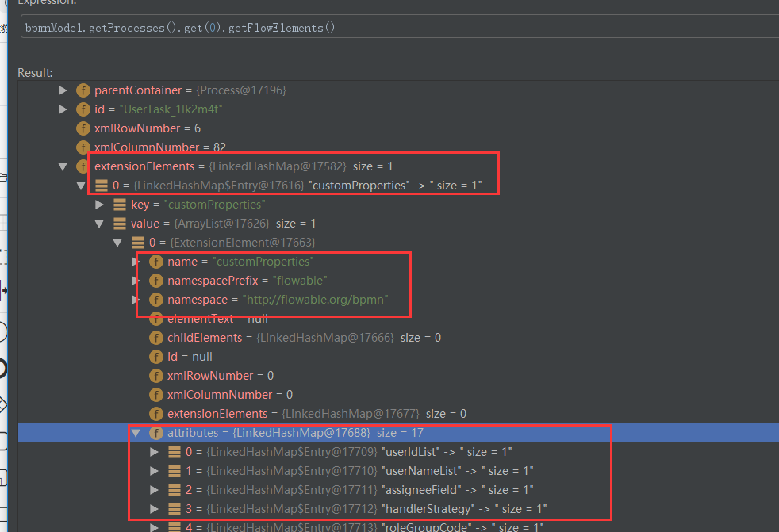This screenshot has width=779, height=532.
Task: Select the highlighted attributes row
Action: click(317, 432)
